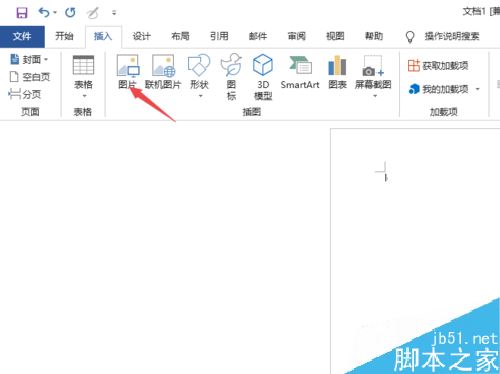Switch to the 审阅 (Review) tab

pyautogui.click(x=296, y=36)
